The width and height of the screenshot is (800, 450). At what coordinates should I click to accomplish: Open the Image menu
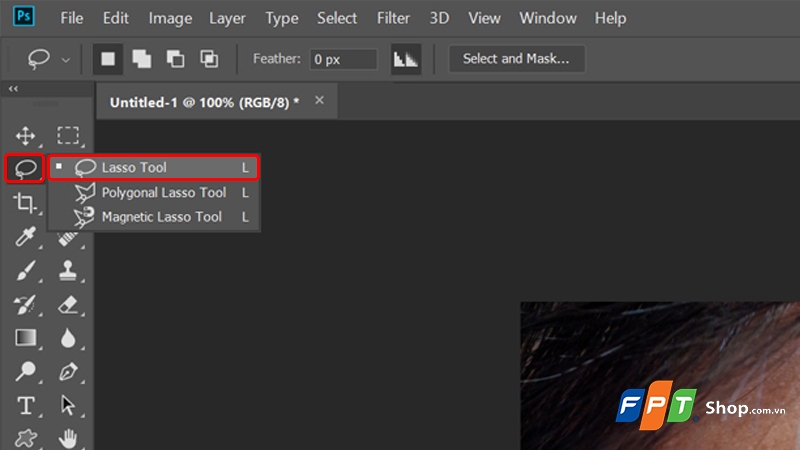pos(170,18)
